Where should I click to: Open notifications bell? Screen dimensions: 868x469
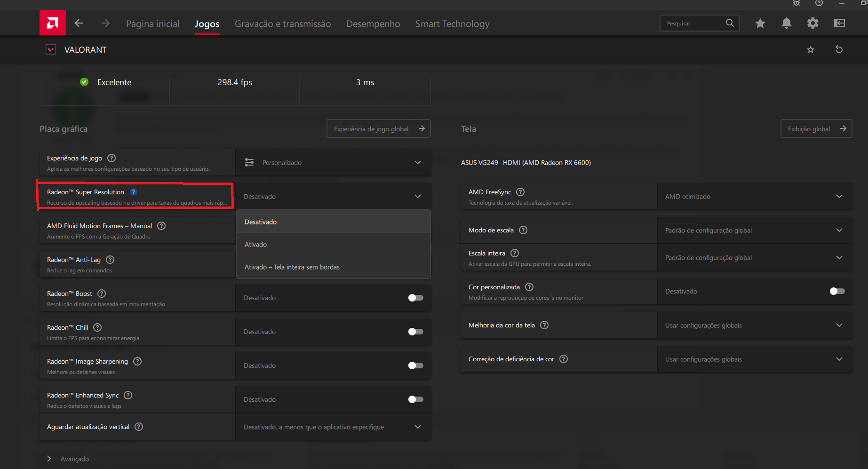click(x=787, y=23)
